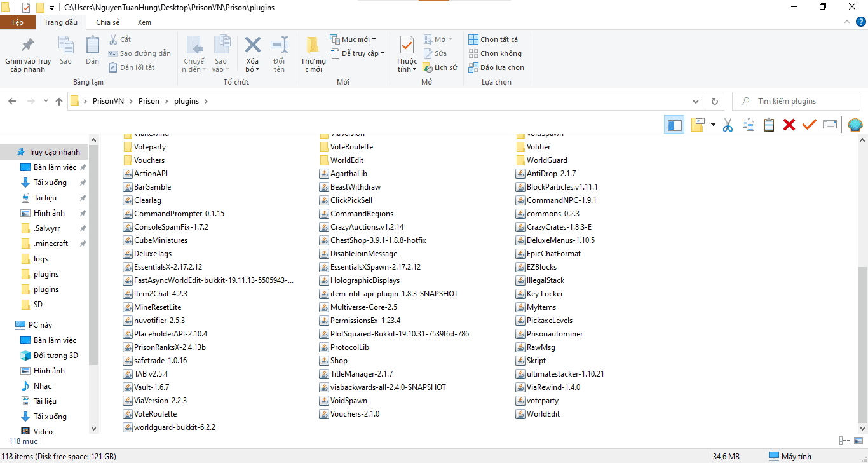Click Chọn không to clear the selection
The width and height of the screenshot is (868, 463).
(x=495, y=53)
